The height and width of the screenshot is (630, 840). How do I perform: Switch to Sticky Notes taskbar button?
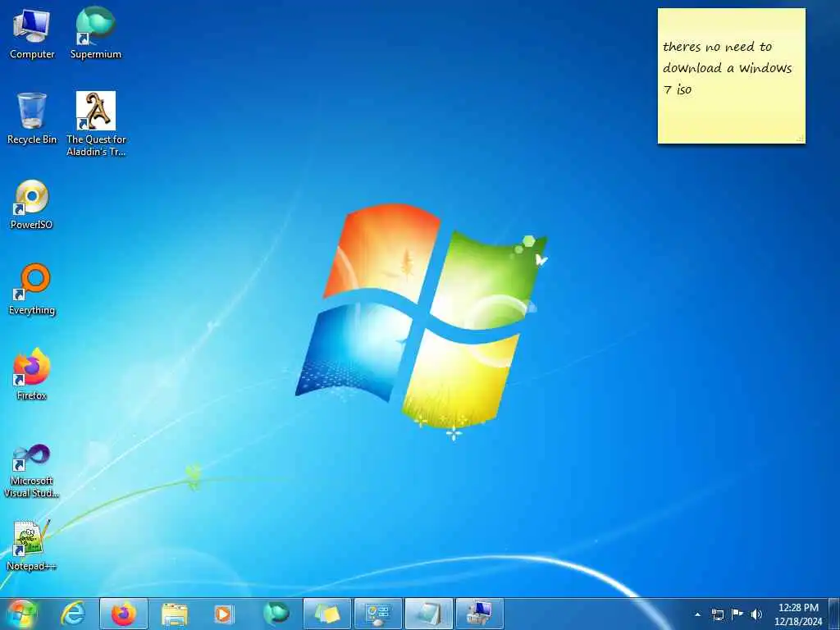326,614
